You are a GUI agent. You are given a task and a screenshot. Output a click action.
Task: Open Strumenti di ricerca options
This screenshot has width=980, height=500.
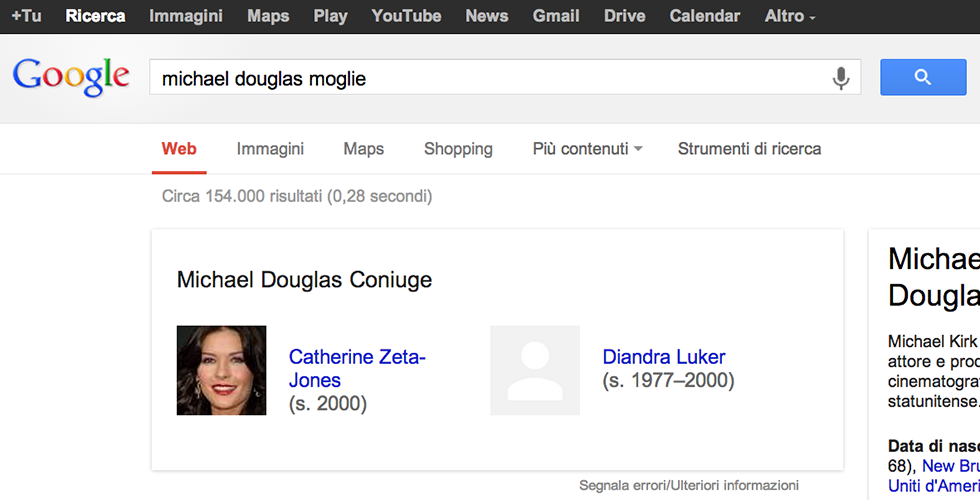tap(749, 149)
